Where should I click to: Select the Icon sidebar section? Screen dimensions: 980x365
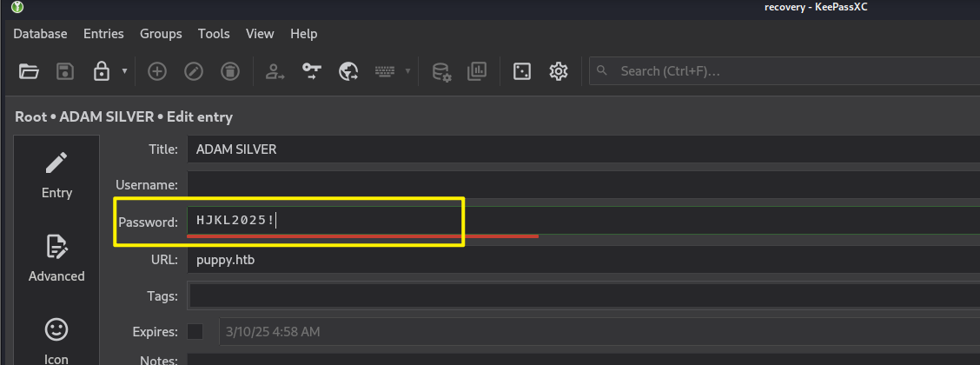[56, 341]
